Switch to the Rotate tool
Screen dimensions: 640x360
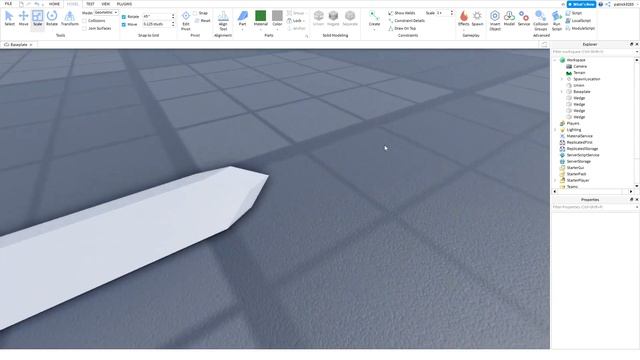point(52,18)
